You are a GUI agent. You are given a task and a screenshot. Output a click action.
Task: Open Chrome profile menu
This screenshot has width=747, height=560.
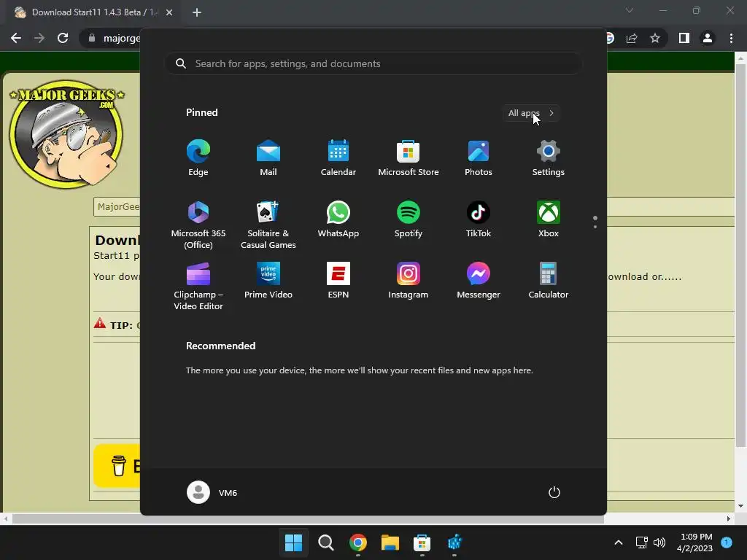[708, 38]
